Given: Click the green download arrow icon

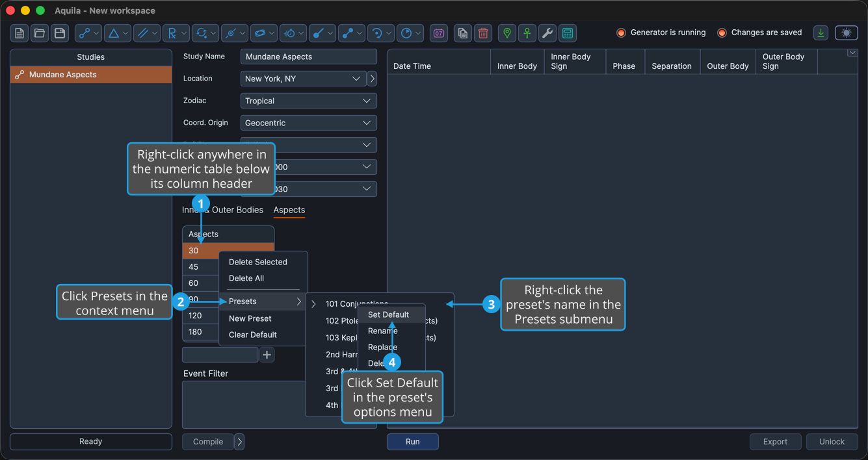Looking at the screenshot, I should point(821,33).
